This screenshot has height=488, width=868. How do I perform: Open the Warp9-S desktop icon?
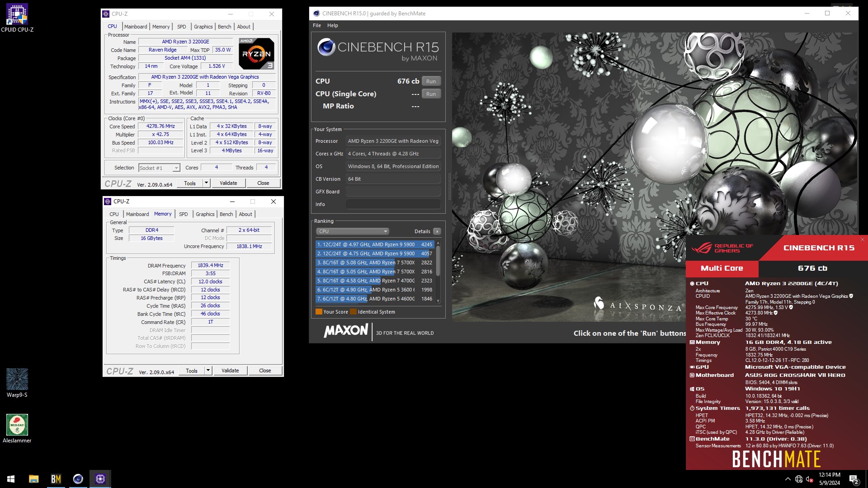click(x=17, y=383)
